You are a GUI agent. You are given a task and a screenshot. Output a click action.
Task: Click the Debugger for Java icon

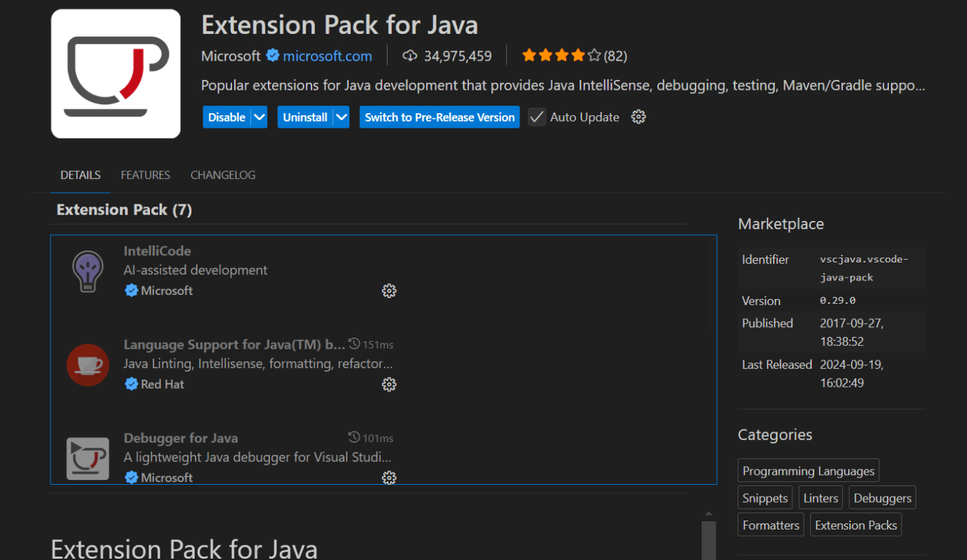click(x=88, y=458)
